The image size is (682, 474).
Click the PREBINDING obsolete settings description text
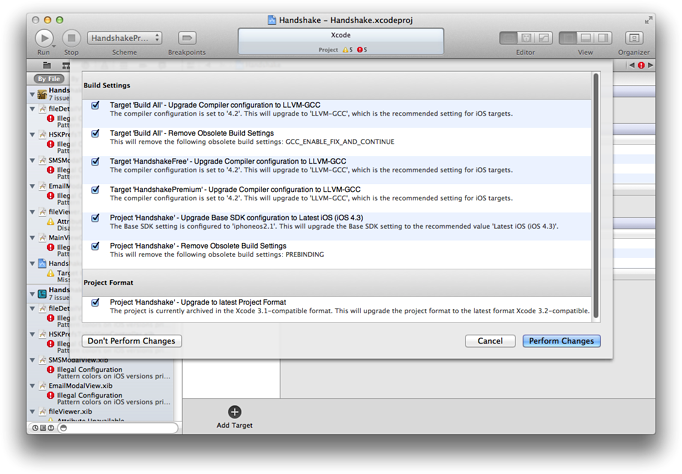pyautogui.click(x=217, y=255)
